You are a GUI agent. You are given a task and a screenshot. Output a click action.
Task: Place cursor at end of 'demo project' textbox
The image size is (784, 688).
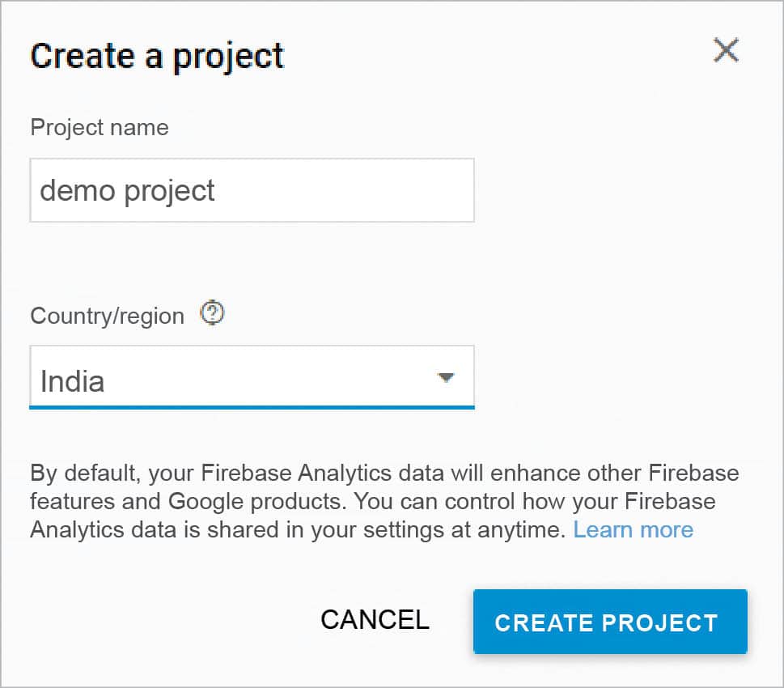[x=340, y=191]
